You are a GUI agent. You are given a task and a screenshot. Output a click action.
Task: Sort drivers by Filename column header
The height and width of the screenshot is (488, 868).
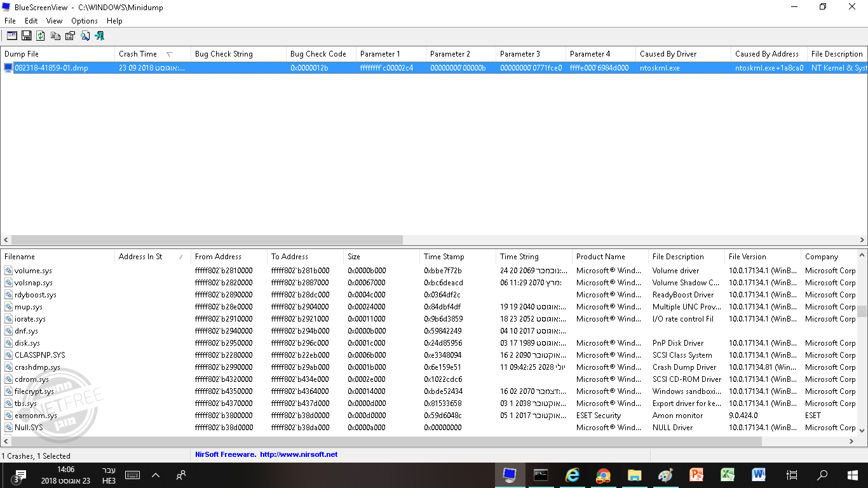coord(57,257)
